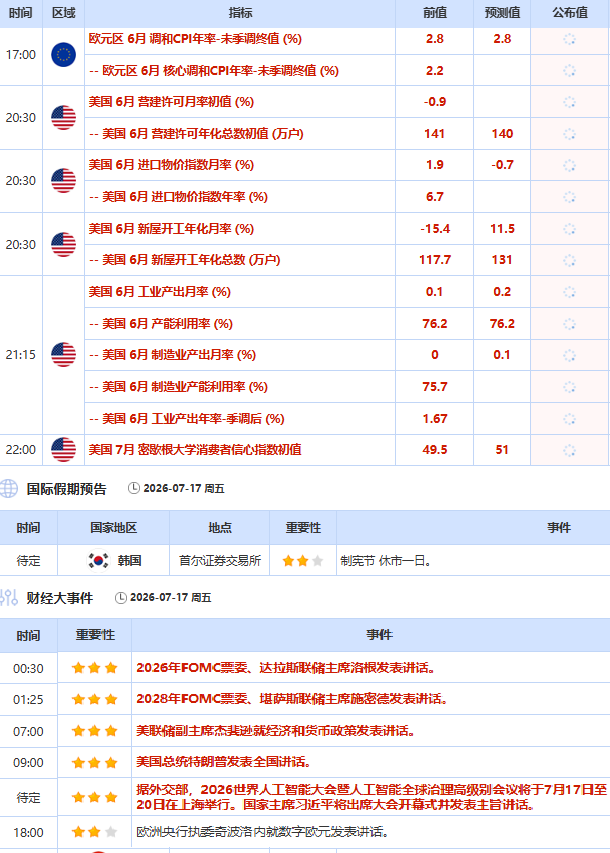Open the 欧洲央行执委奇波洛内 digital euro event

pos(262,832)
